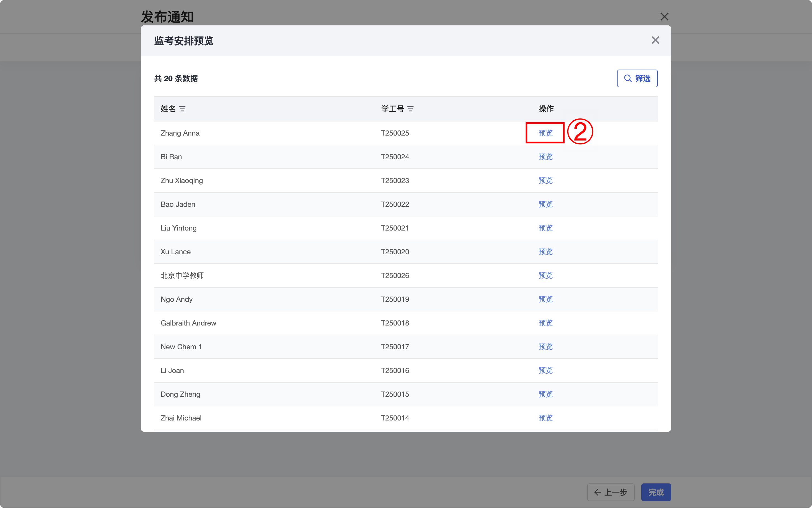812x508 pixels.
Task: Finish with the 完成 button
Action: point(656,492)
